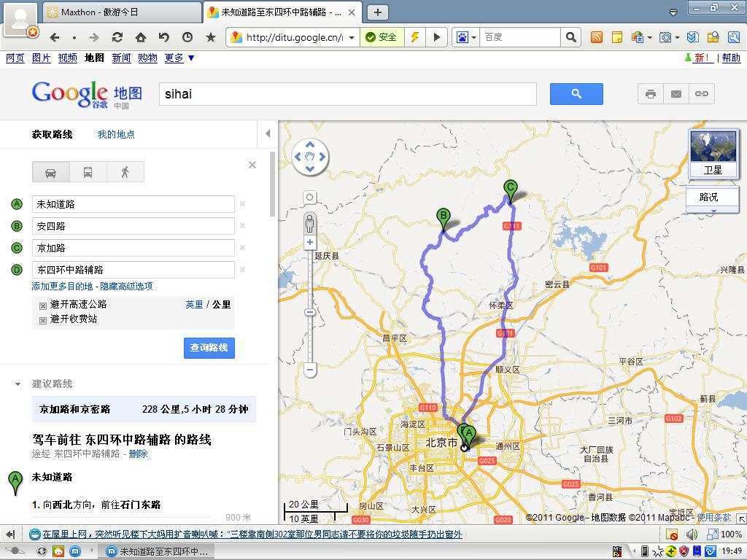Toggle the 避开高速公路 checkbox
747x560 pixels.
tap(43, 306)
